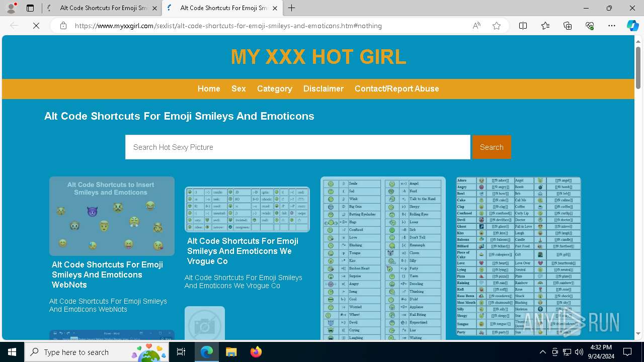Open the network status icon
The image size is (644, 362).
tap(567, 352)
